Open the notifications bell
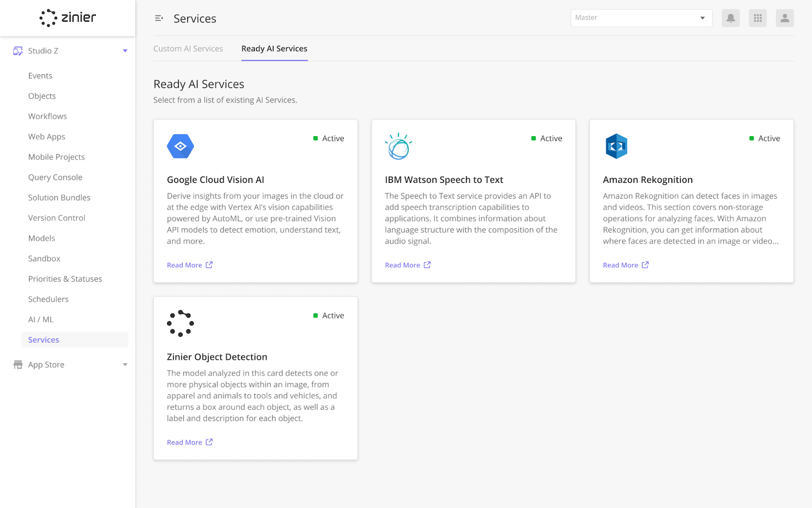This screenshot has height=508, width=812. point(731,18)
